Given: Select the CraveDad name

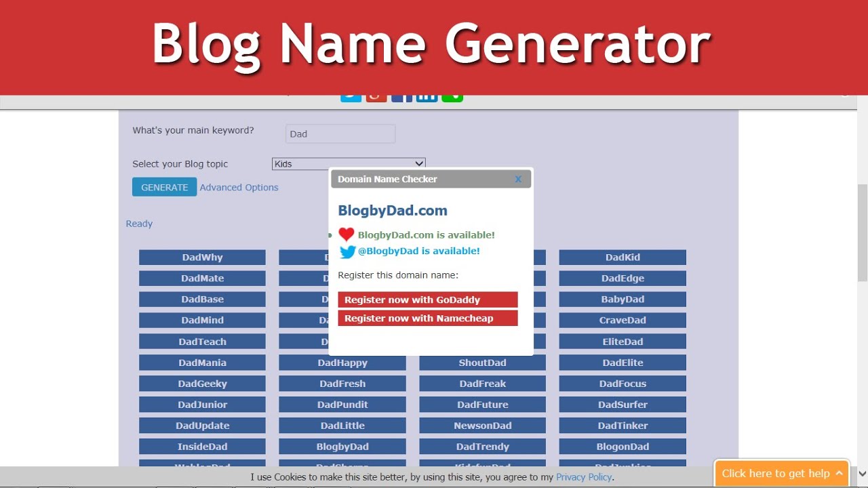Looking at the screenshot, I should (x=623, y=321).
